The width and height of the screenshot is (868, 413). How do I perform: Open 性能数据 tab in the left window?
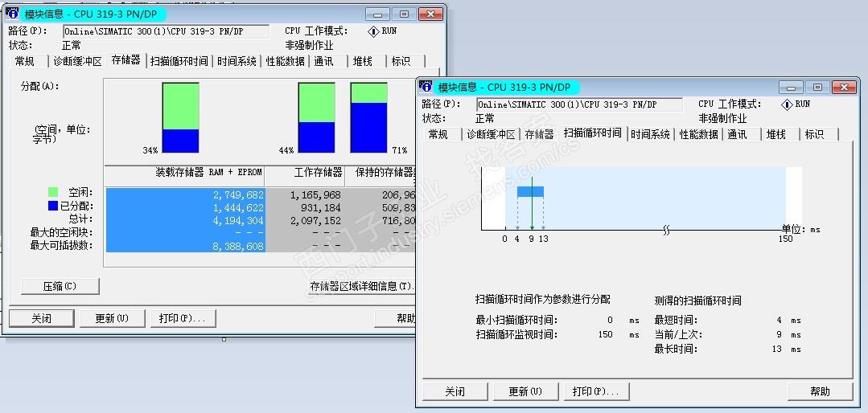click(x=285, y=61)
